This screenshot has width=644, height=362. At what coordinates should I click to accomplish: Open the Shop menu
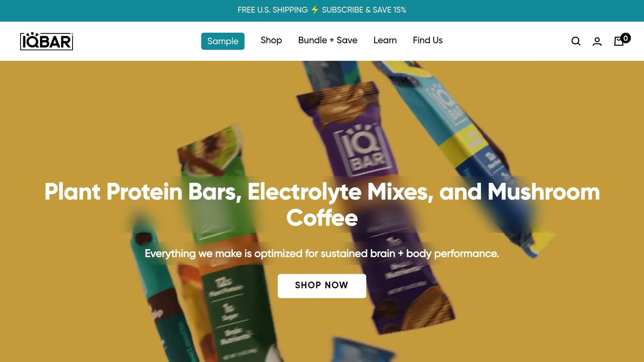(x=271, y=40)
